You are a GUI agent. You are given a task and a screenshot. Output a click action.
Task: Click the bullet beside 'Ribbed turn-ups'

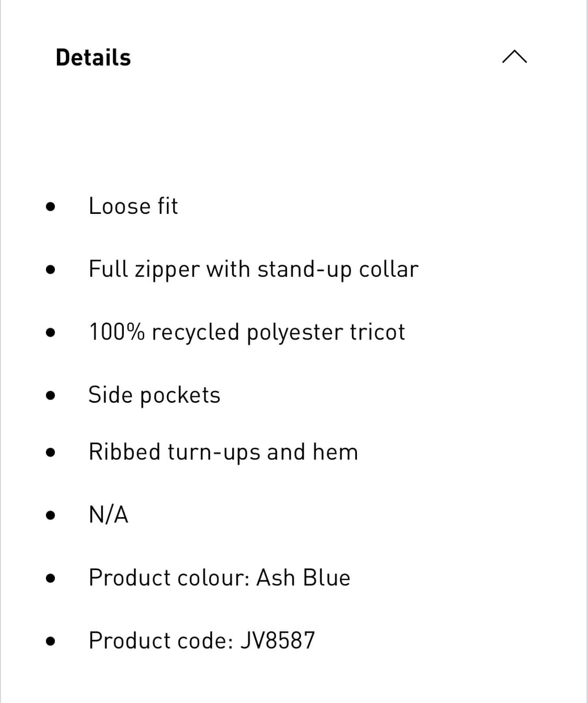tap(50, 452)
